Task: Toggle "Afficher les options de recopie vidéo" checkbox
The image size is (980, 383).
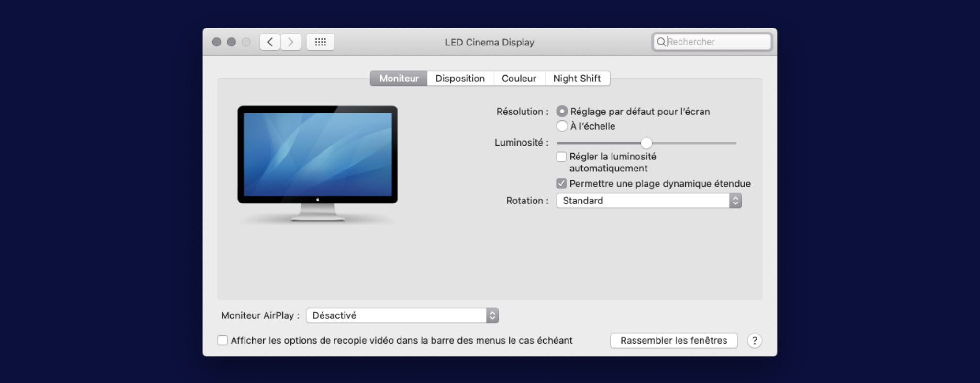Action: click(x=223, y=340)
